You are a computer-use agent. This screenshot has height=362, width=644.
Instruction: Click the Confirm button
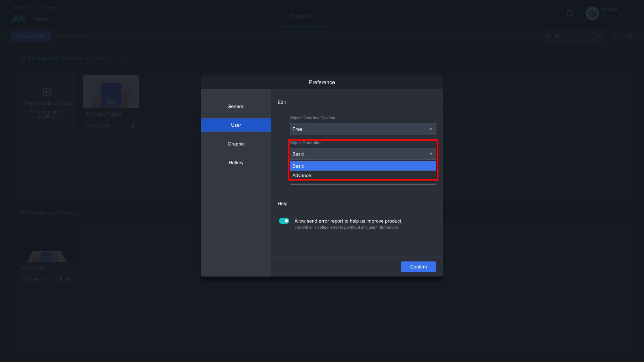(x=418, y=266)
